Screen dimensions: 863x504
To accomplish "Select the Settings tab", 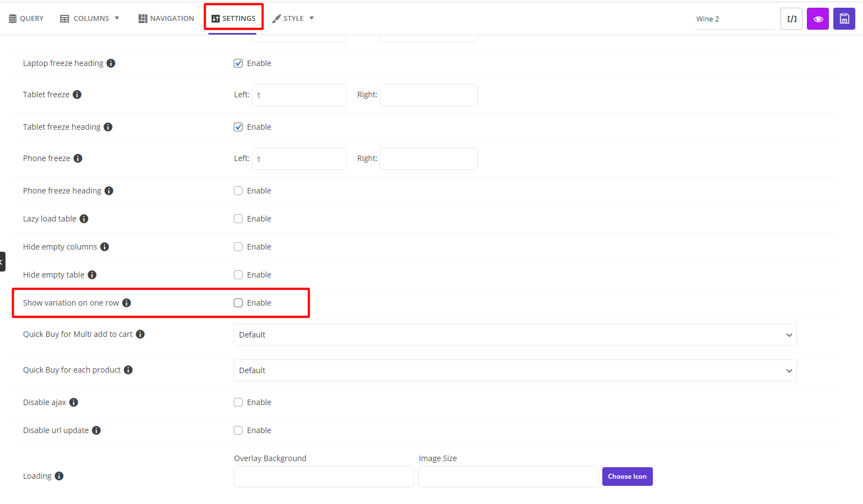I will [233, 18].
